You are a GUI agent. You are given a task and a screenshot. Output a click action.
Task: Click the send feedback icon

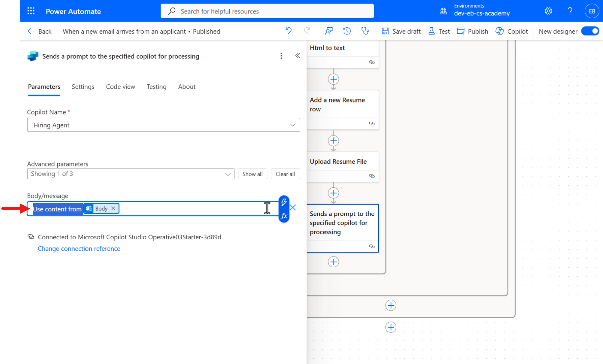pyautogui.click(x=328, y=31)
